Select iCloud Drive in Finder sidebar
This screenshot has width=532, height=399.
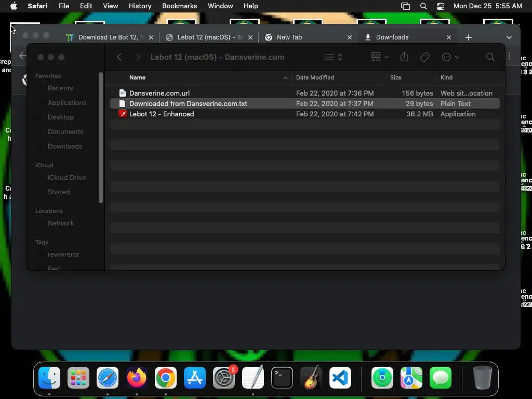coord(66,178)
